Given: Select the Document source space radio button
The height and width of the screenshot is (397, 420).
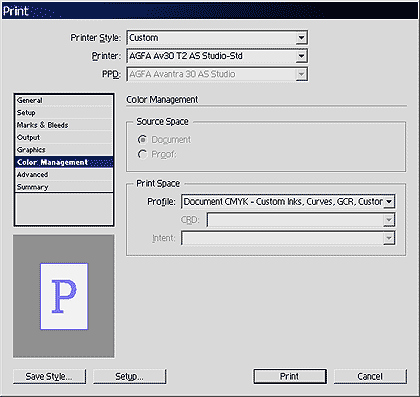Looking at the screenshot, I should click(142, 140).
